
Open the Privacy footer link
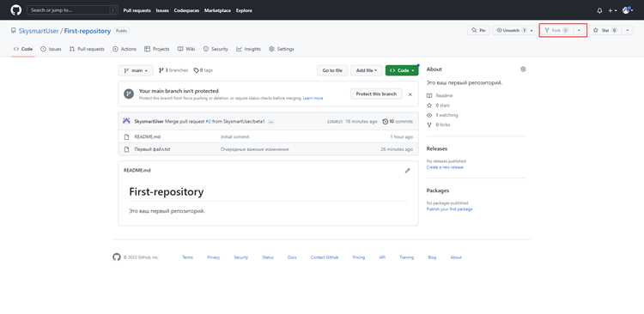[213, 257]
